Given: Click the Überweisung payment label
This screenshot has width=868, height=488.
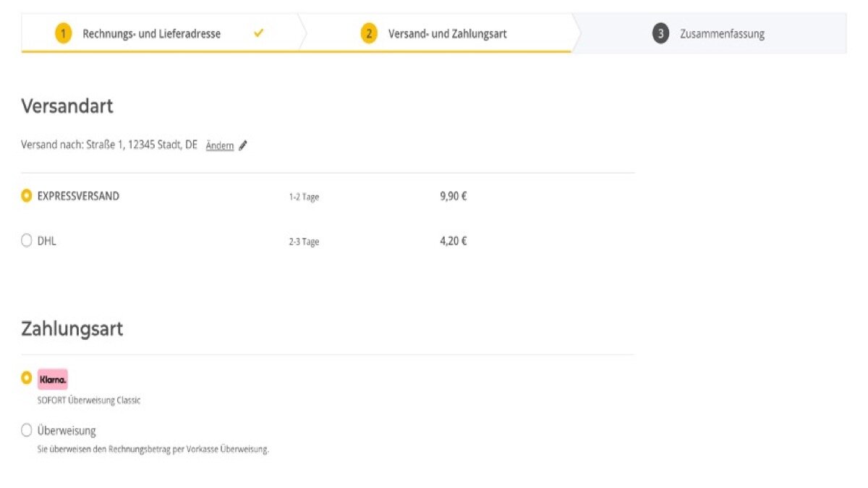Looking at the screenshot, I should coord(67,431).
